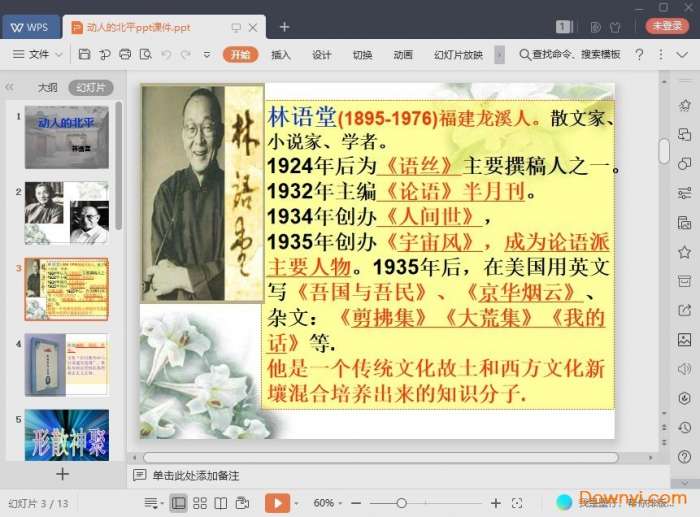Open slideshow play options dropdown arrow
Image resolution: width=700 pixels, height=517 pixels.
tap(296, 504)
